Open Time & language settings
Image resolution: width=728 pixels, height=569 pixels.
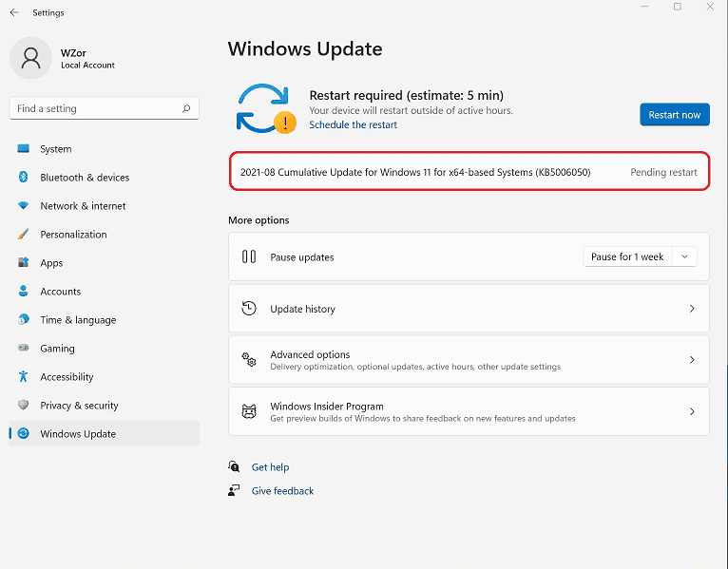104,320
